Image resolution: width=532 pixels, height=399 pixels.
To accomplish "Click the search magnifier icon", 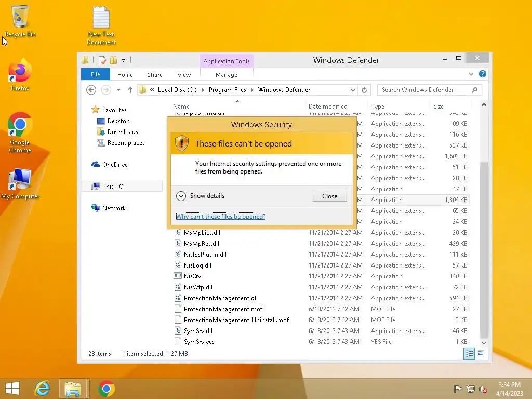I will [475, 90].
